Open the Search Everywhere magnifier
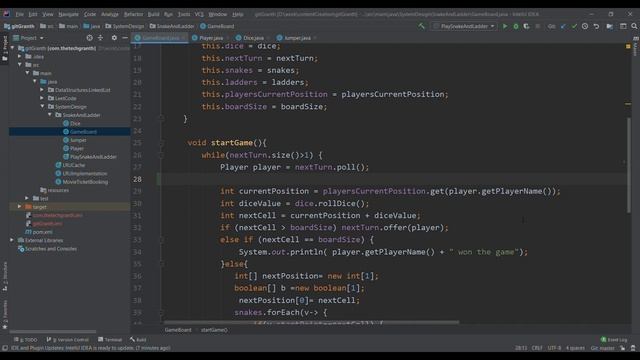 tap(634, 26)
